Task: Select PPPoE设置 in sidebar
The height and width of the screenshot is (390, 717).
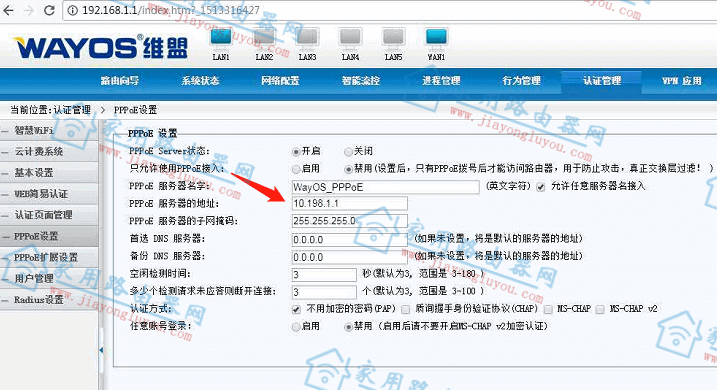Action: tap(49, 236)
